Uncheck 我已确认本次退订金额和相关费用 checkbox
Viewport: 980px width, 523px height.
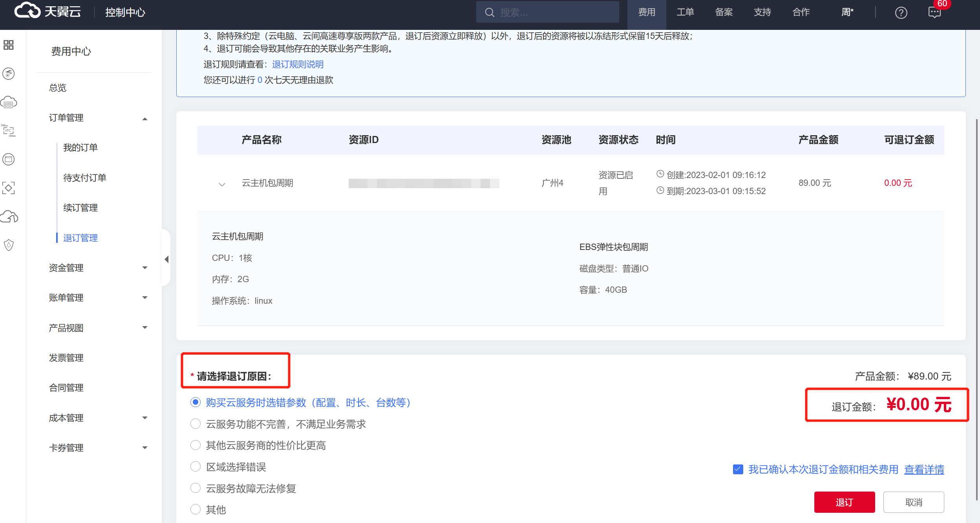(x=738, y=469)
